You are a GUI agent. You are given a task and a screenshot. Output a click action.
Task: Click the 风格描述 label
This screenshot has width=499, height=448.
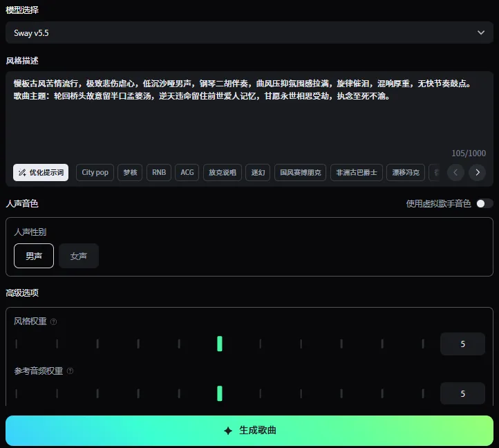pos(22,61)
